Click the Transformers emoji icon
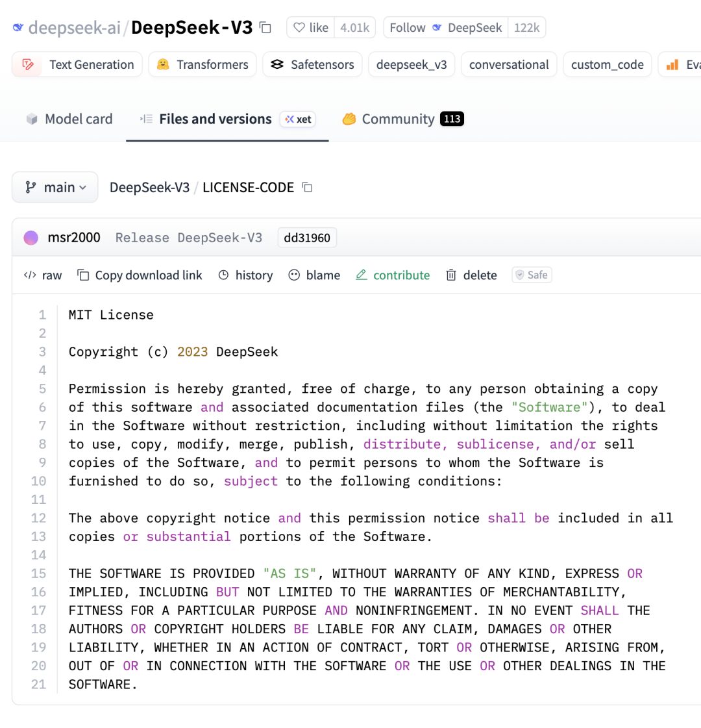This screenshot has width=701, height=728. [x=163, y=64]
